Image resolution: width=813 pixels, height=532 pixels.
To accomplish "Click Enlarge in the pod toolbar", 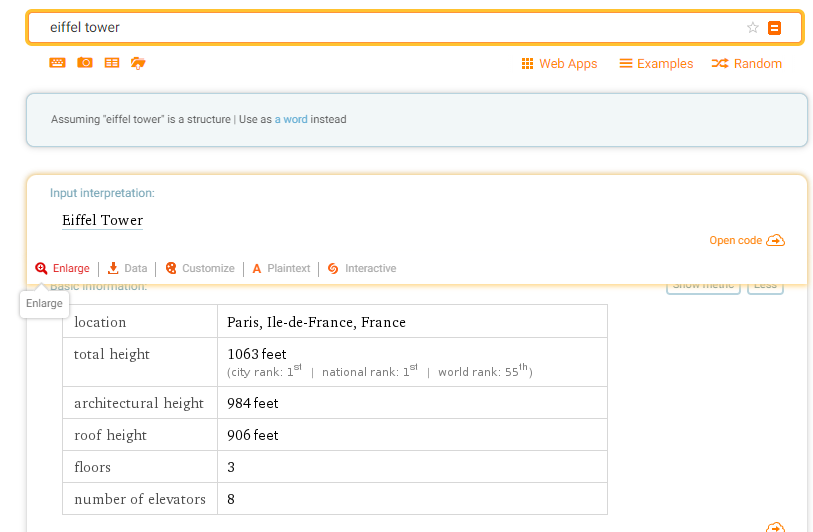I will tap(62, 269).
